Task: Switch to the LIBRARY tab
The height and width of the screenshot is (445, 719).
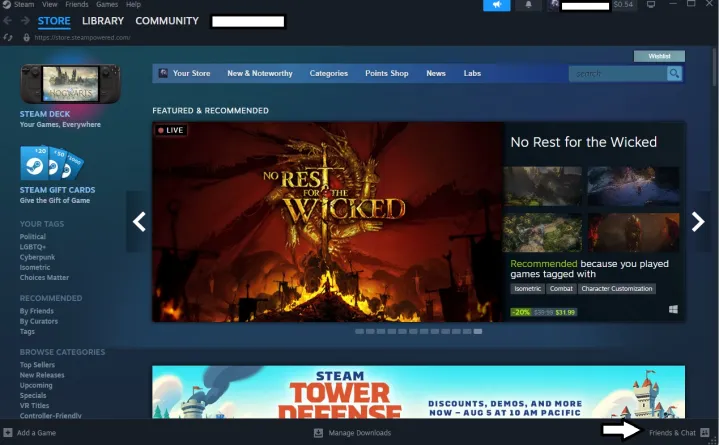Action: 103,21
